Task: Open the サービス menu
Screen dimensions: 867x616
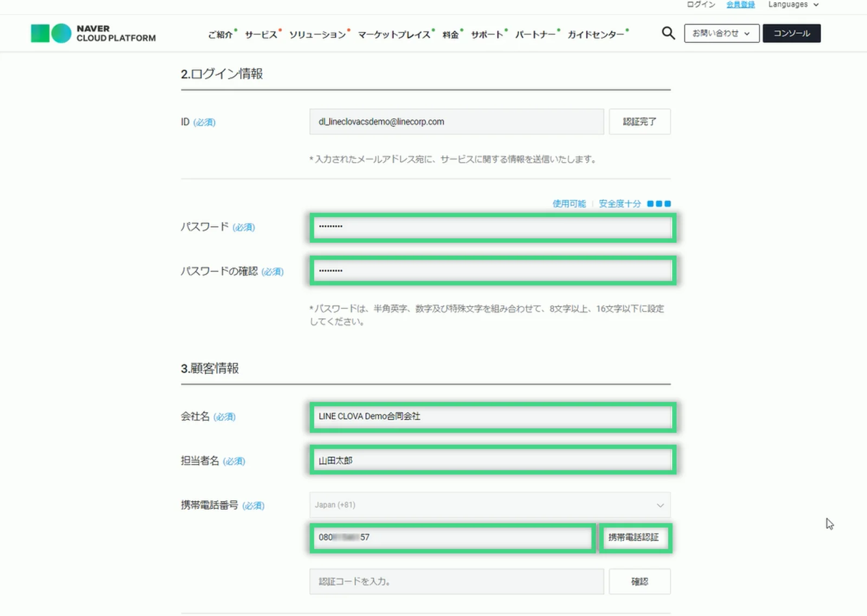Action: pos(261,35)
